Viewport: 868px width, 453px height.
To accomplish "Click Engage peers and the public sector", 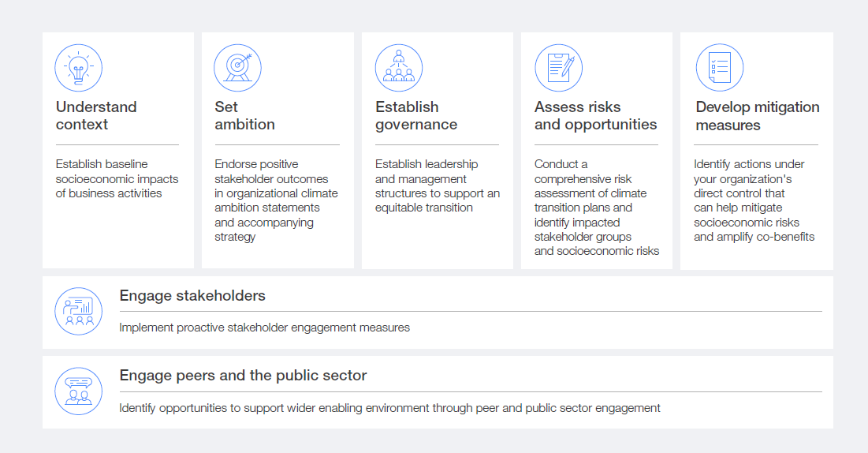I will click(x=243, y=376).
